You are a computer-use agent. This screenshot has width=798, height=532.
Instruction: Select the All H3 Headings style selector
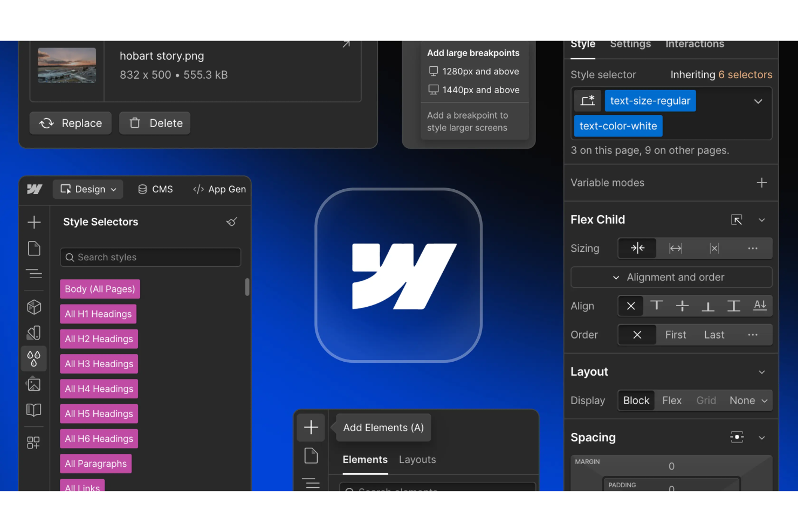click(x=99, y=364)
